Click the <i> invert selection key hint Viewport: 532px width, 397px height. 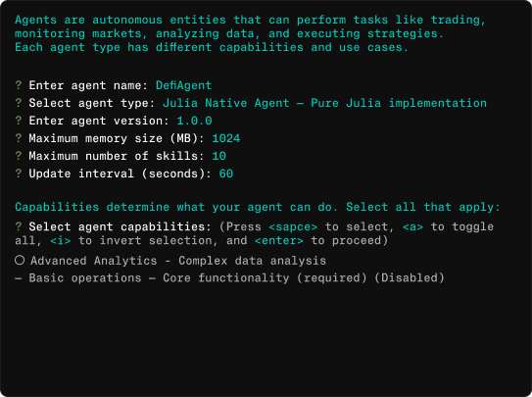[61, 240]
